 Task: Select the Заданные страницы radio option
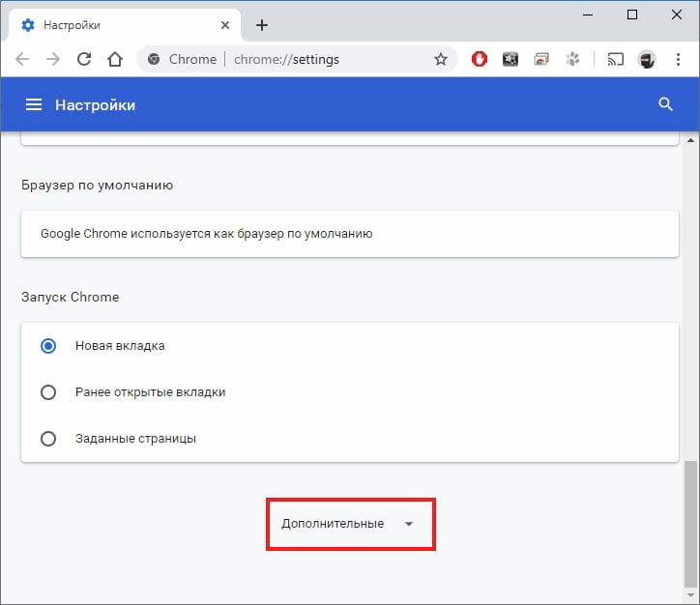[48, 439]
